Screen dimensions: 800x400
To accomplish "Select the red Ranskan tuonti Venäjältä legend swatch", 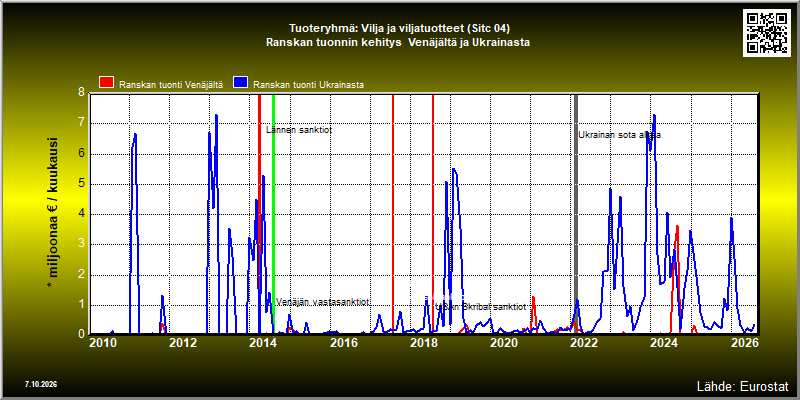I will (107, 83).
